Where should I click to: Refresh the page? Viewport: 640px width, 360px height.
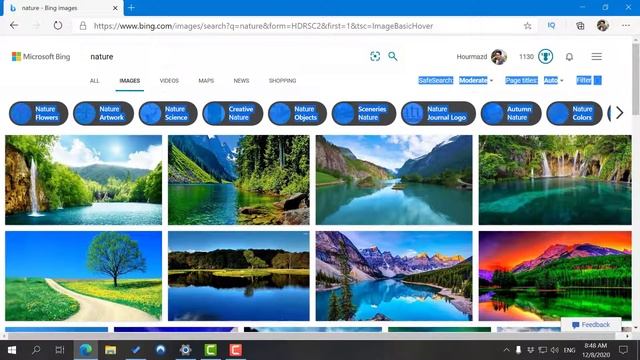(x=58, y=25)
